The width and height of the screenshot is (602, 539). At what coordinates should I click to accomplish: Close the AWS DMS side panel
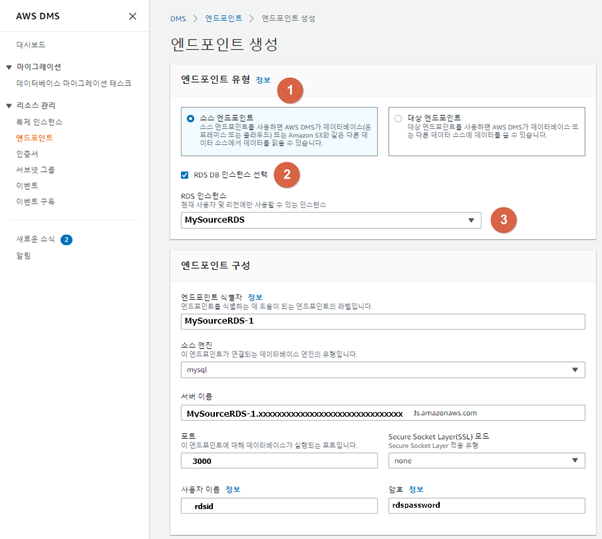[132, 16]
